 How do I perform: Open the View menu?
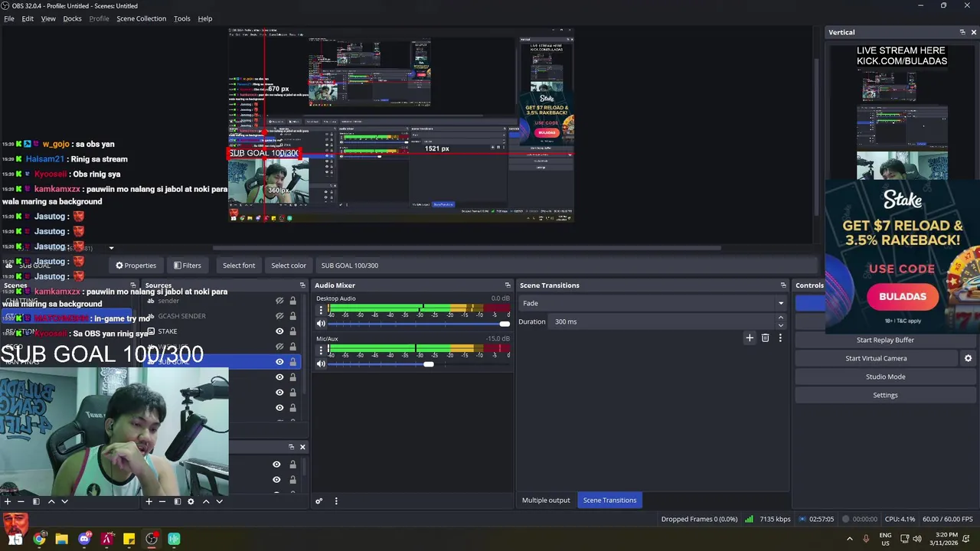[48, 18]
